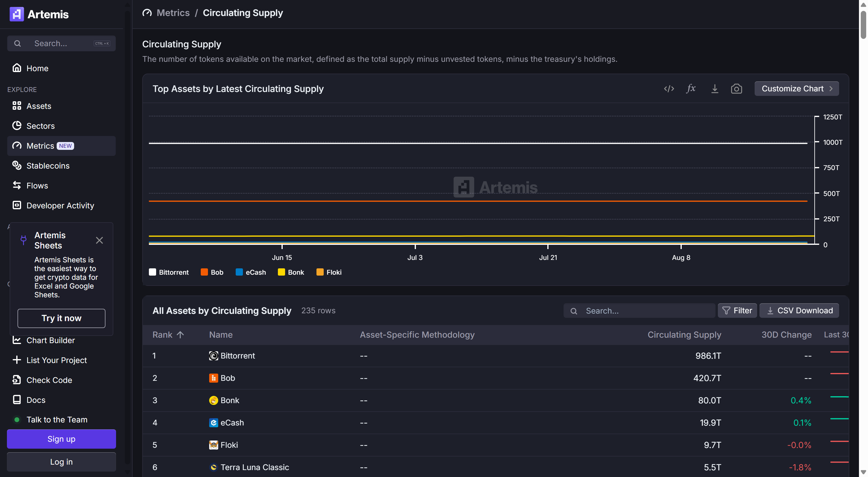Click the CSV Download button
The image size is (868, 477).
point(799,311)
